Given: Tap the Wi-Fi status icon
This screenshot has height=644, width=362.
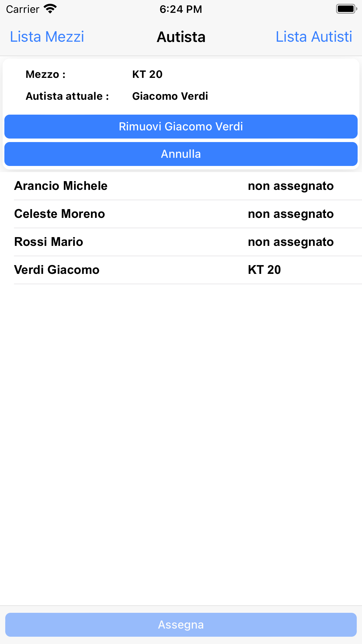Looking at the screenshot, I should [x=50, y=9].
